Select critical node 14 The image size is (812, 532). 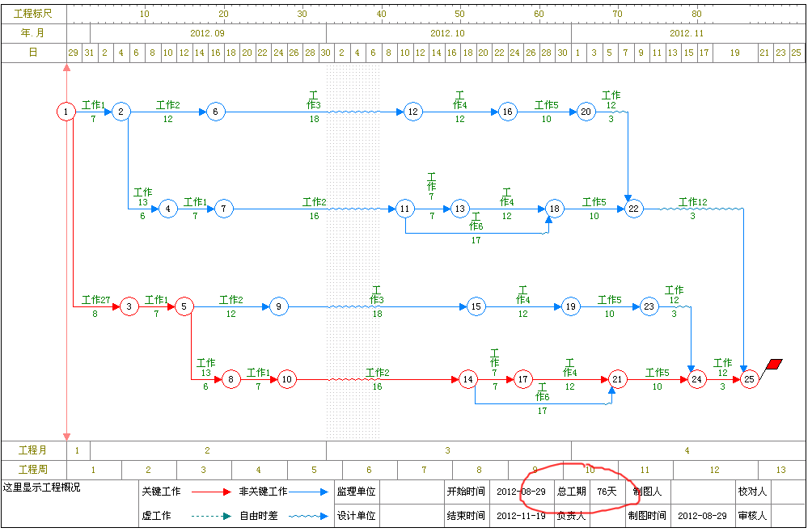click(x=467, y=379)
